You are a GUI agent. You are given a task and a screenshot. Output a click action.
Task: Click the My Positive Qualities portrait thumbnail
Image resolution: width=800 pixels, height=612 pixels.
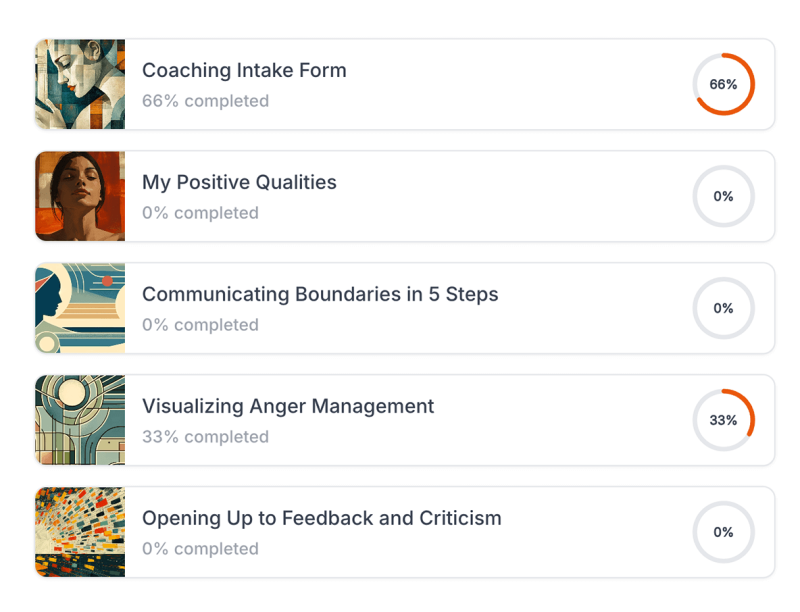80,197
